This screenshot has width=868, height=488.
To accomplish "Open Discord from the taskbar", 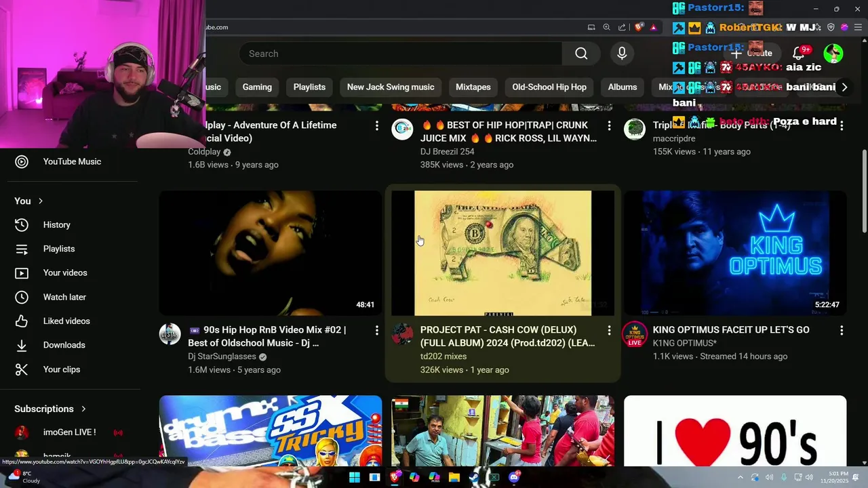I will [x=514, y=477].
